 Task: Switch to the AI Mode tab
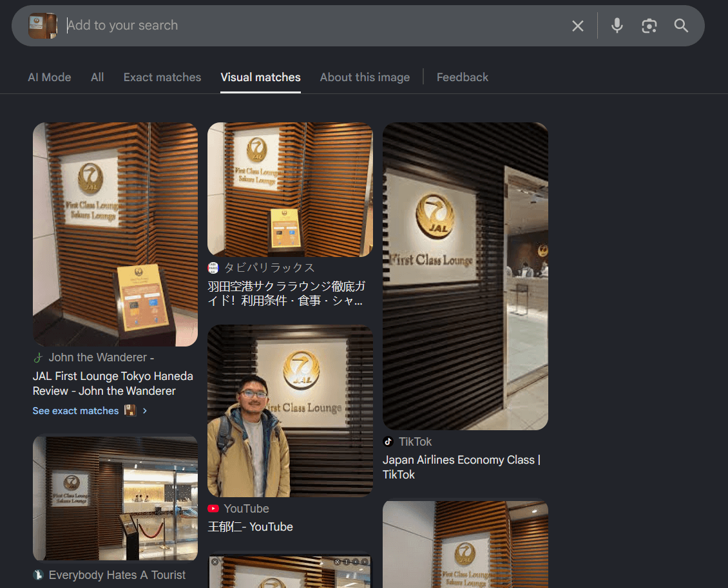[49, 77]
